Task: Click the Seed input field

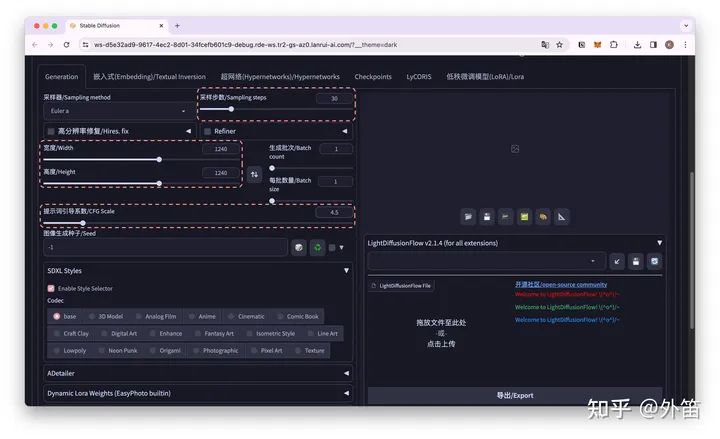Action: 165,248
